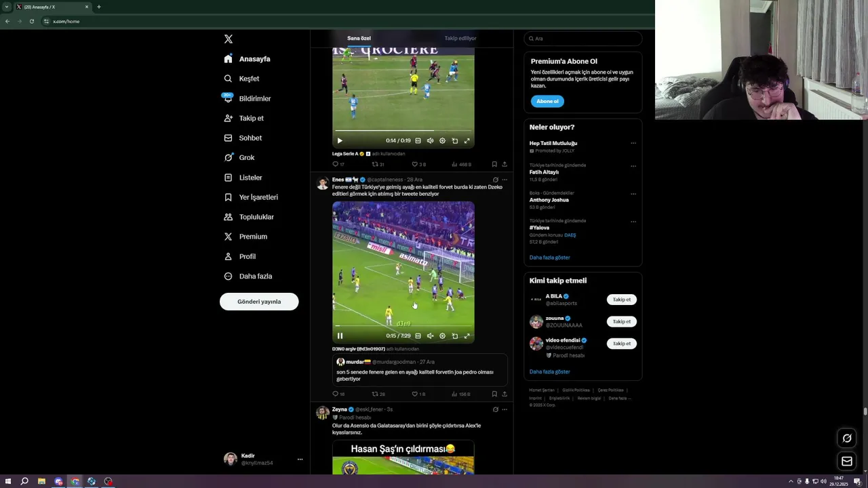Open options for #Yalova trend
The width and height of the screenshot is (868, 488).
pyautogui.click(x=633, y=221)
